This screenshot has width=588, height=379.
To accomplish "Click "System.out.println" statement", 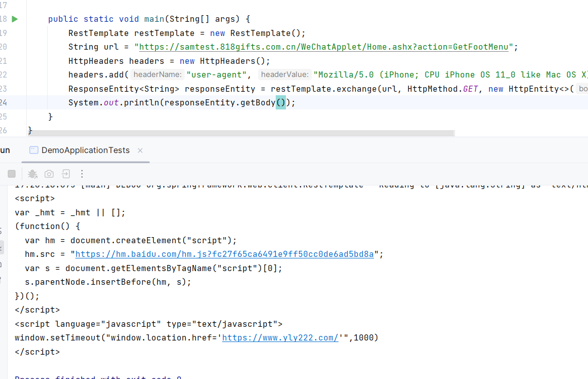I will [x=114, y=102].
